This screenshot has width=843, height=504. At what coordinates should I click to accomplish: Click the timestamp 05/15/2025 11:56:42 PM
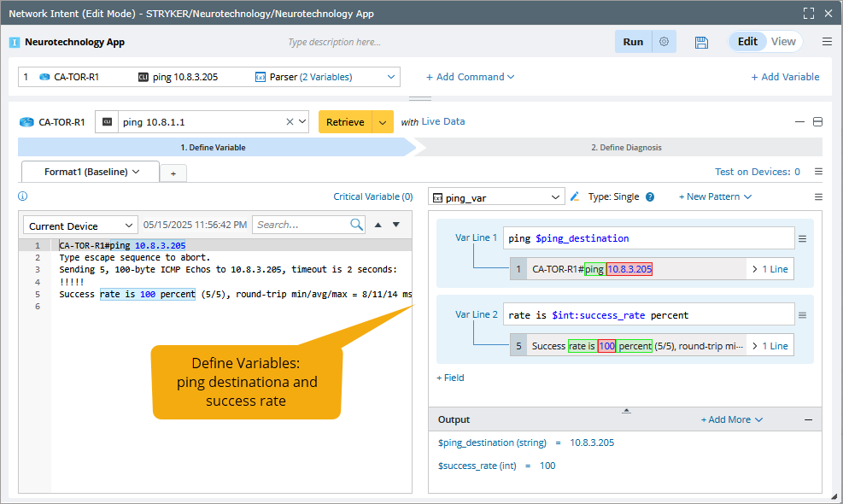(195, 225)
